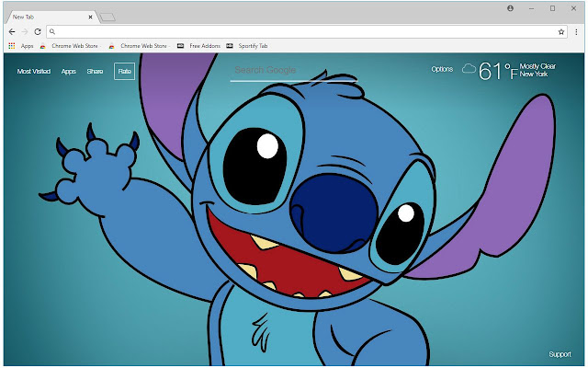Image resolution: width=588 pixels, height=368 pixels.
Task: Open the Support link
Action: [560, 354]
